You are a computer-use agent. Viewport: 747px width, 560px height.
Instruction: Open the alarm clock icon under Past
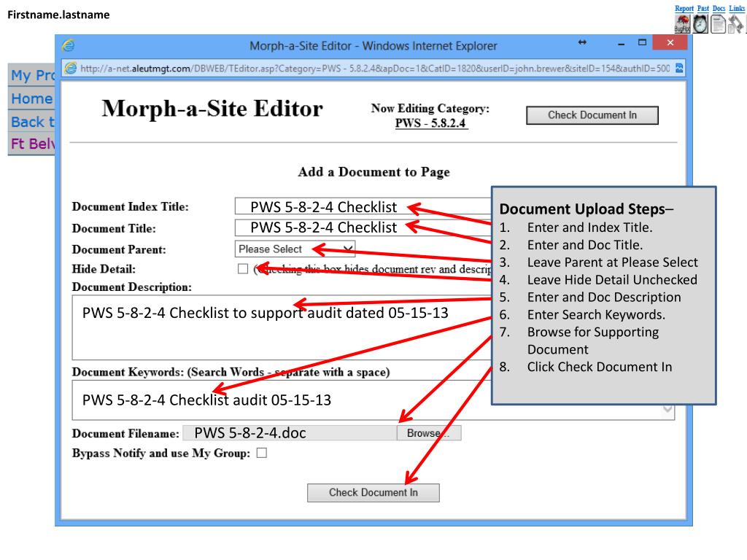(x=700, y=24)
